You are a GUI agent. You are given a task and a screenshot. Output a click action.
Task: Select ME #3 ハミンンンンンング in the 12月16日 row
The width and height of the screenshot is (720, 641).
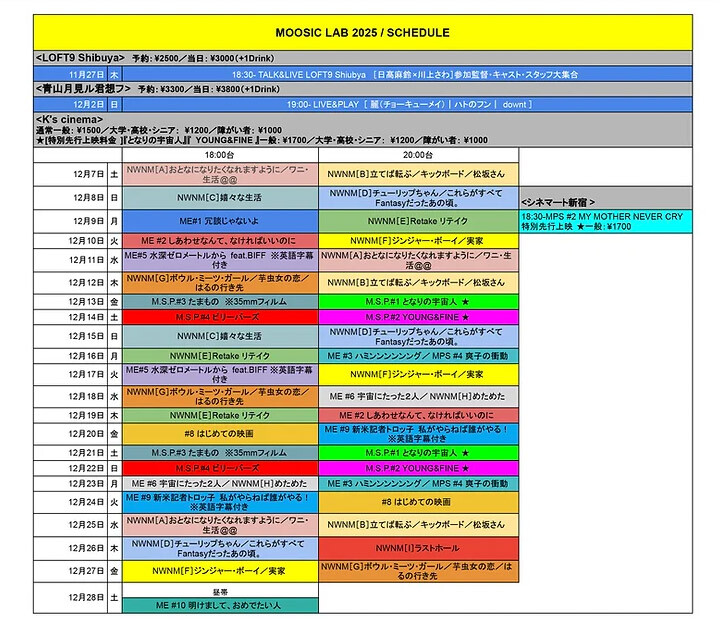click(x=418, y=356)
